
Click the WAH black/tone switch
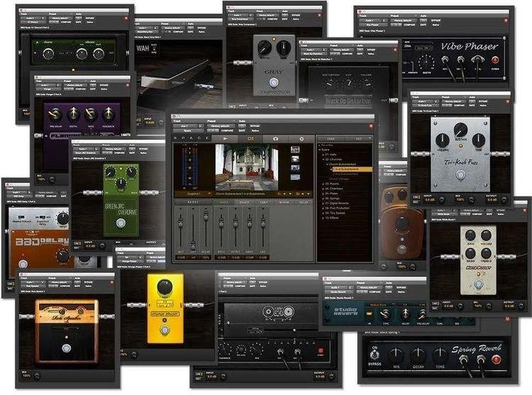154,49
